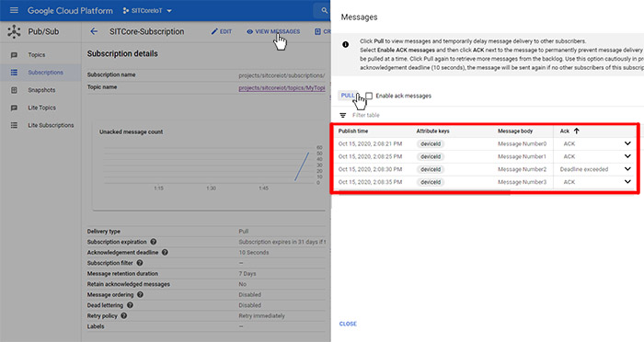Click help icon next to Retry policy
The image size is (644, 342).
pos(124,315)
